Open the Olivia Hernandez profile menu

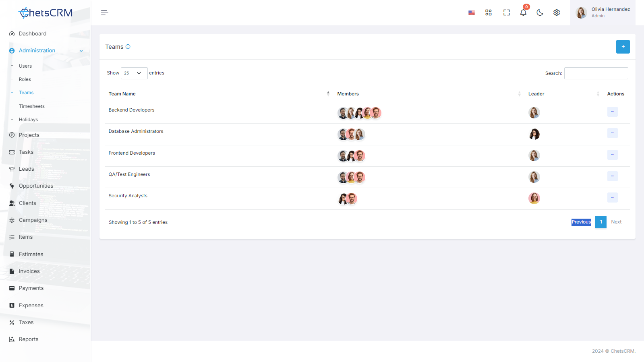click(x=603, y=13)
